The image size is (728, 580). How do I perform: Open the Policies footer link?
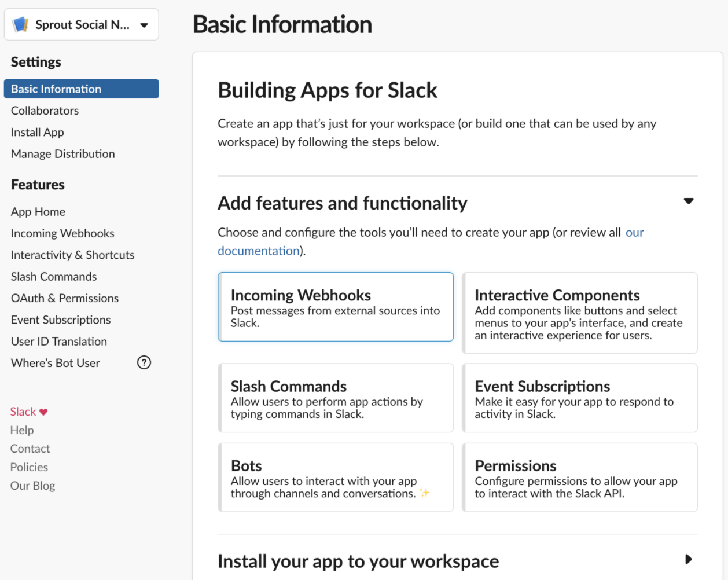coord(29,467)
